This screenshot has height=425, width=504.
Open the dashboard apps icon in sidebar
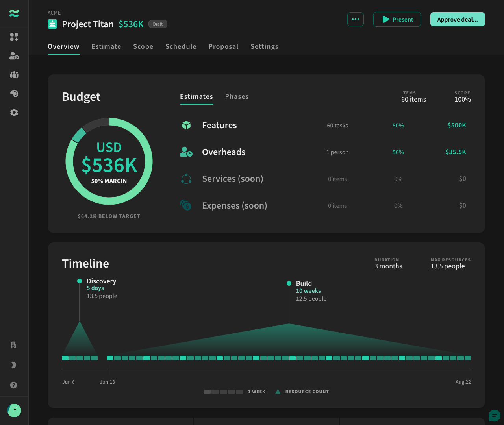coord(14,37)
